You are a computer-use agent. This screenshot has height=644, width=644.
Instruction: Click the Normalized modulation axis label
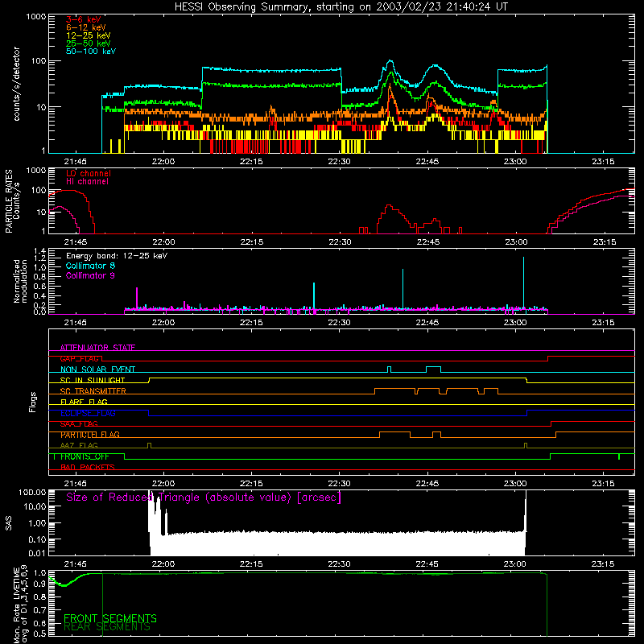(20, 281)
